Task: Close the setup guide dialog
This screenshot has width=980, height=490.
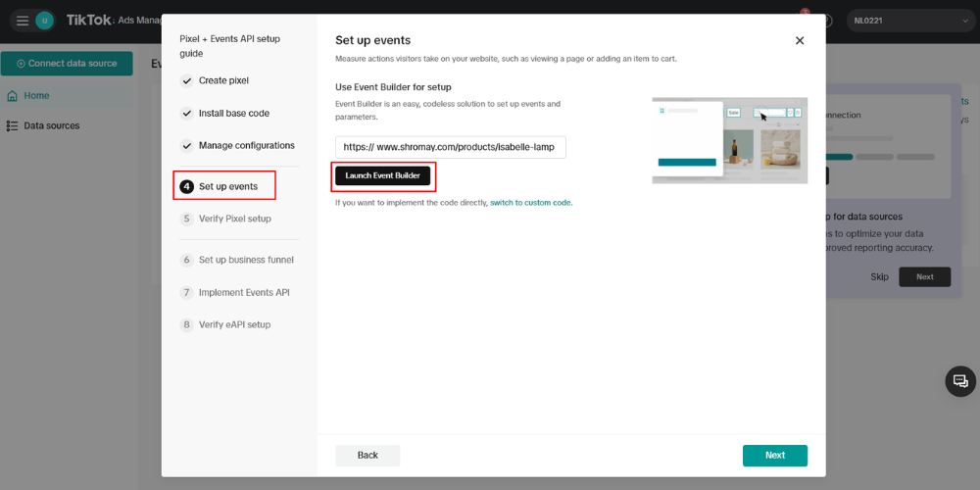Action: pyautogui.click(x=800, y=40)
